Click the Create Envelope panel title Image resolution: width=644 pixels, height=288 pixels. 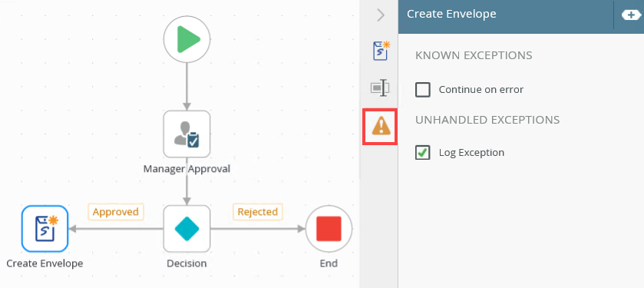pyautogui.click(x=451, y=14)
